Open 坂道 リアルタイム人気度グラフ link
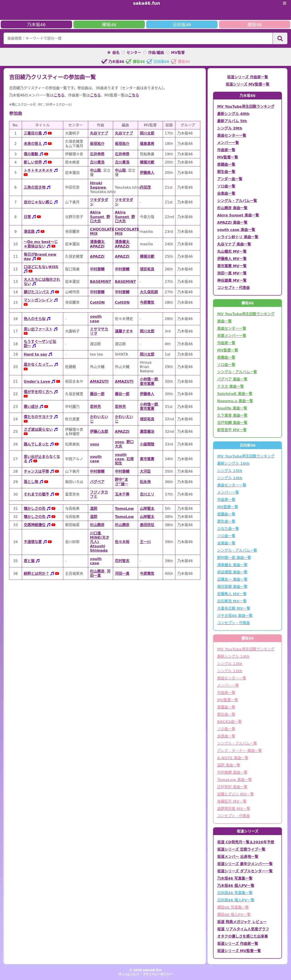The height and width of the screenshot is (980, 291). (x=243, y=929)
